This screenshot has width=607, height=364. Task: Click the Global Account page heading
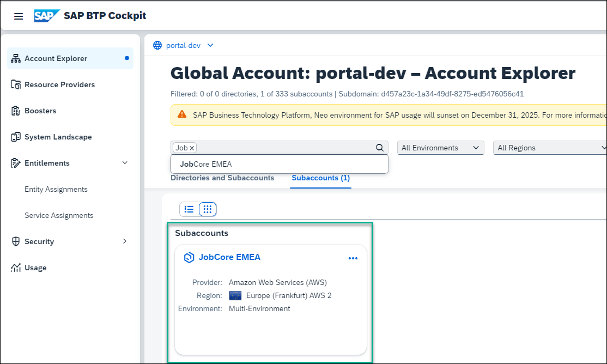click(373, 73)
